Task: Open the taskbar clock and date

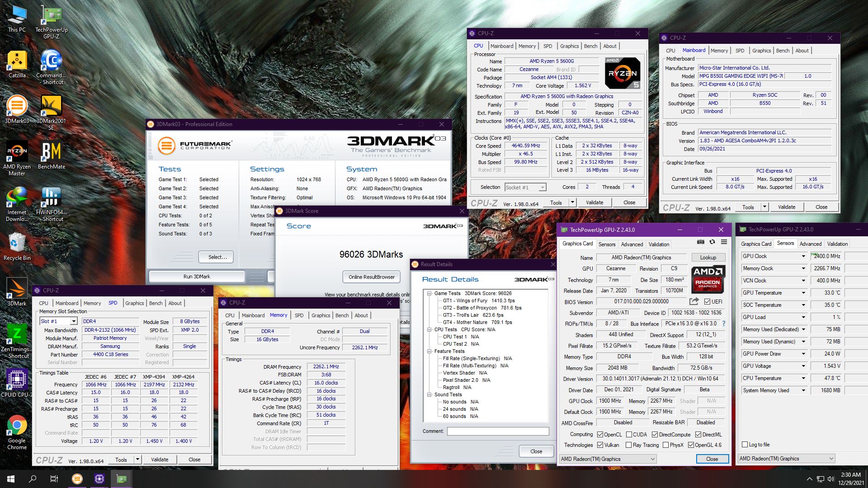Action: coord(850,479)
